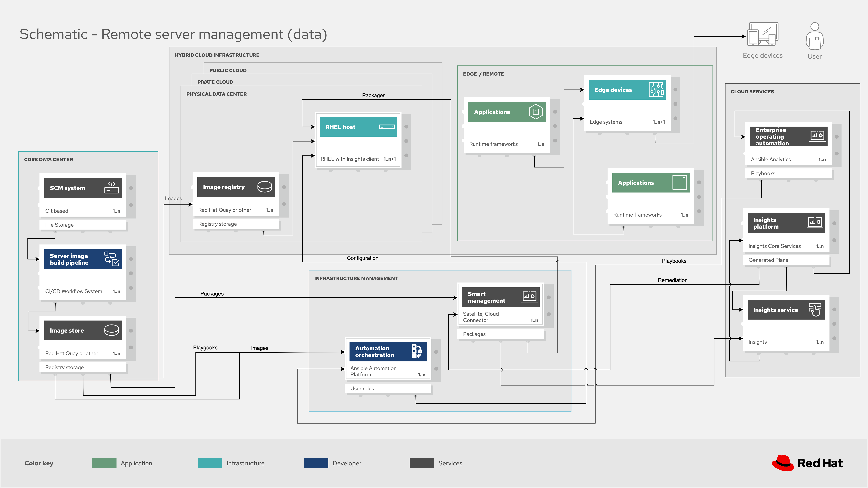This screenshot has width=868, height=488.
Task: Click the 'Playgooks' arrow label
Action: tap(205, 348)
